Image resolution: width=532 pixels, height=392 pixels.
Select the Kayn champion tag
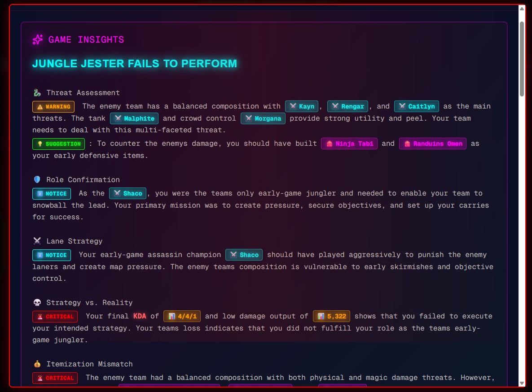(x=302, y=106)
